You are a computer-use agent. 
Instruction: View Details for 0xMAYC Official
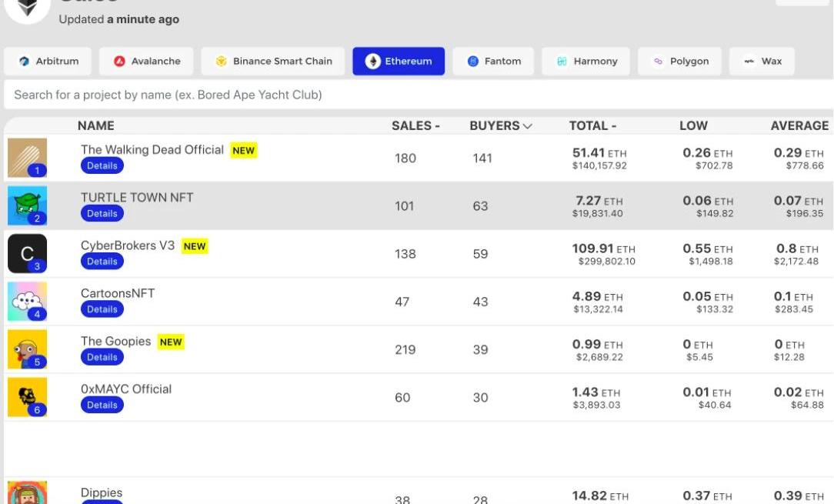[102, 405]
